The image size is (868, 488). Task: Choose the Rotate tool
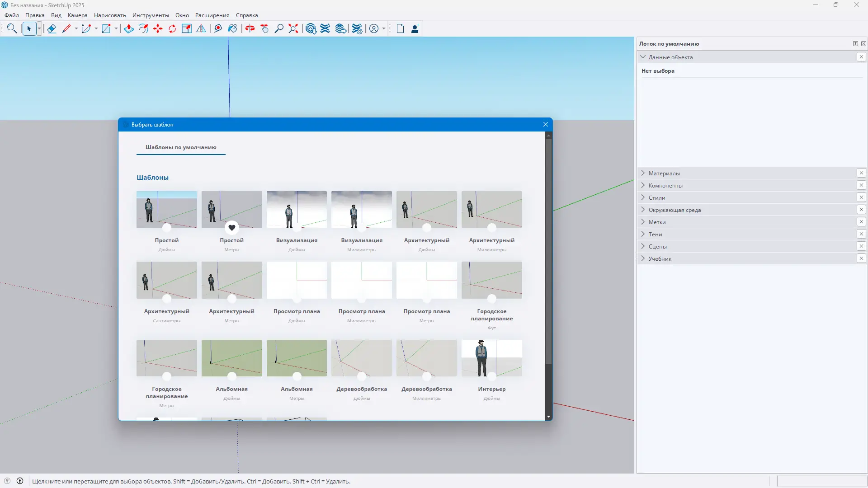(172, 28)
